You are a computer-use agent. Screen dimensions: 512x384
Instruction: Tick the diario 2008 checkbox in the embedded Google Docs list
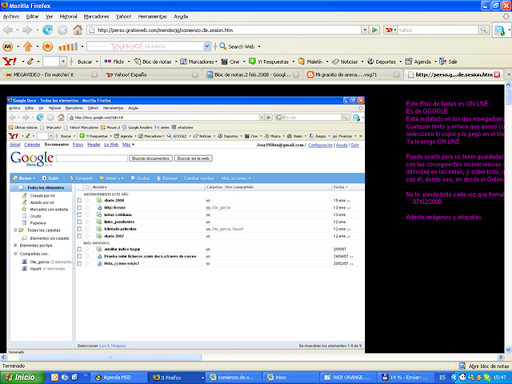coord(79,200)
